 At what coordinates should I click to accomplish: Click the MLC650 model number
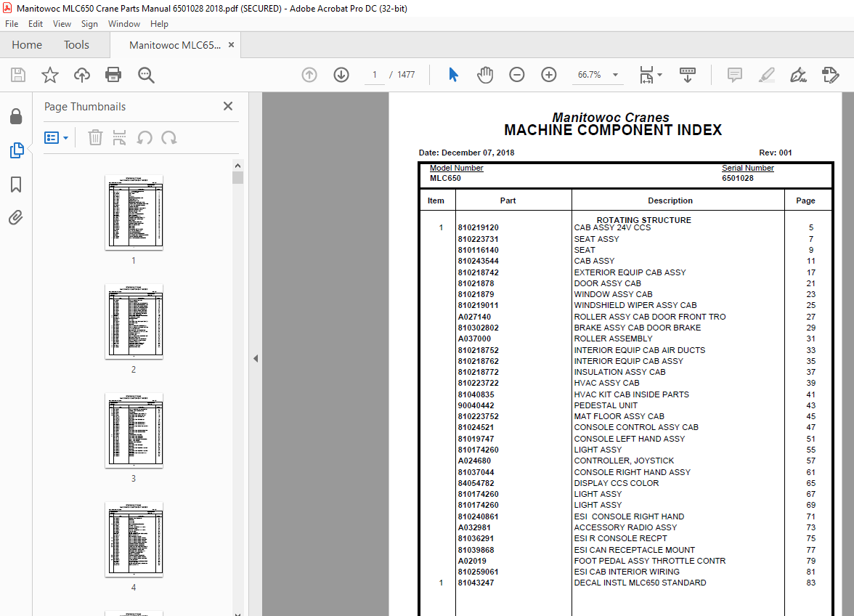[x=445, y=178]
